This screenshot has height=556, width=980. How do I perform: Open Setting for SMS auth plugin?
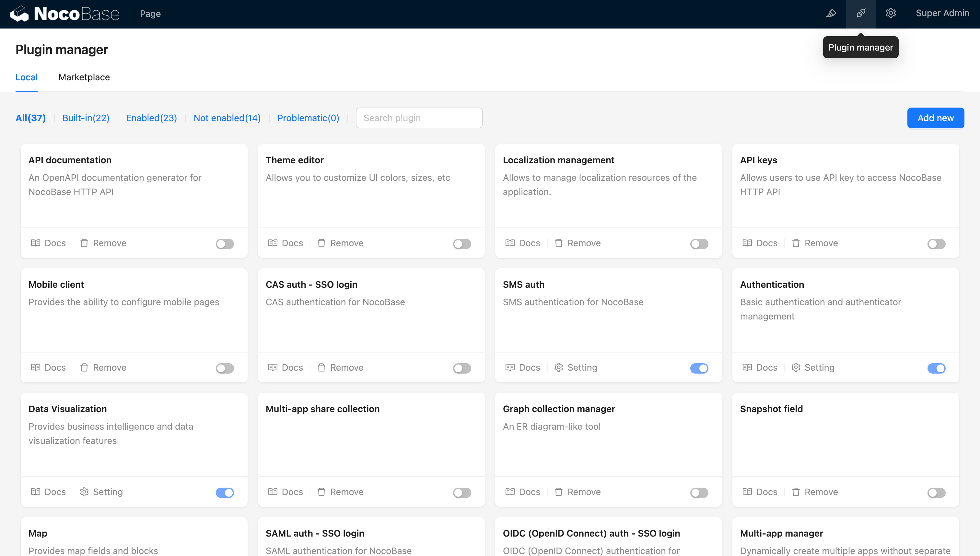point(576,368)
